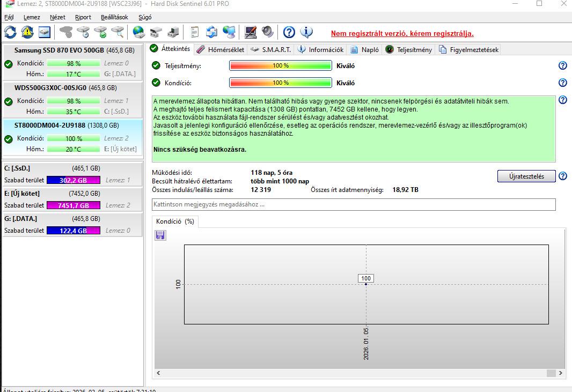The width and height of the screenshot is (572, 392).
Task: Click the blue refresh arrows toolbar icon
Action: pos(10,32)
